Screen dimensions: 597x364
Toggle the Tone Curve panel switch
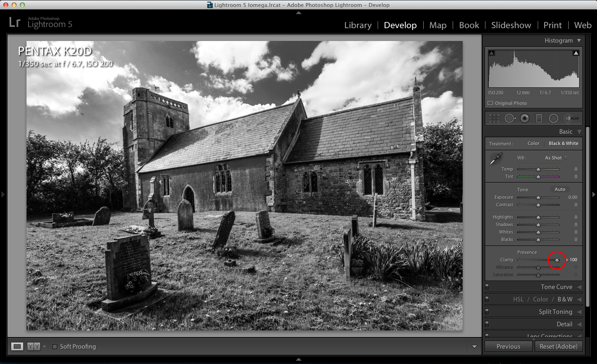[487, 287]
